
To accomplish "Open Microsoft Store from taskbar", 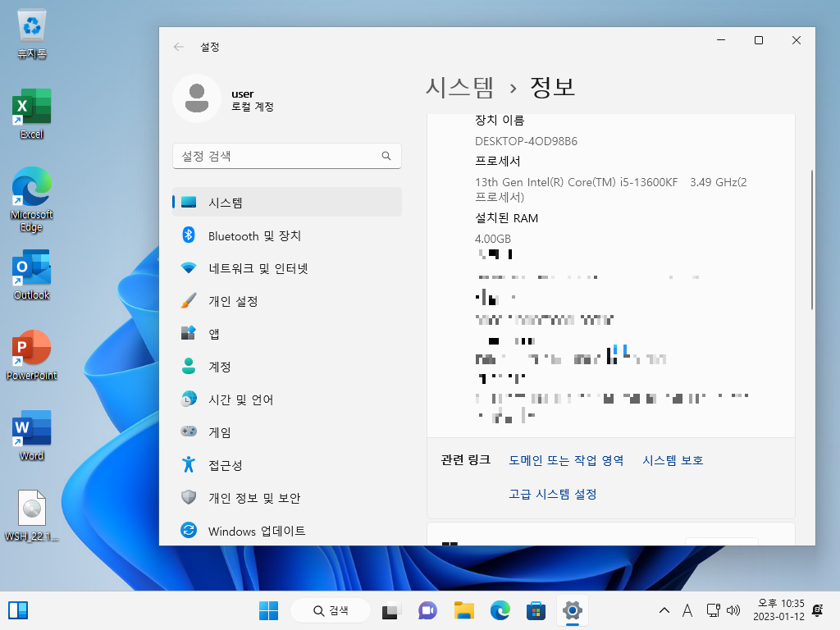I will tap(536, 610).
